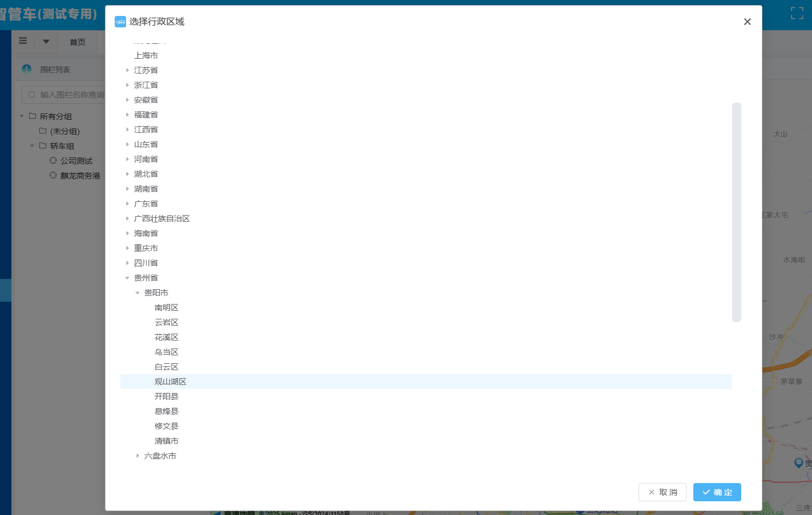Collapse the 贵州省 tree node
This screenshot has width=812, height=515.
[127, 278]
